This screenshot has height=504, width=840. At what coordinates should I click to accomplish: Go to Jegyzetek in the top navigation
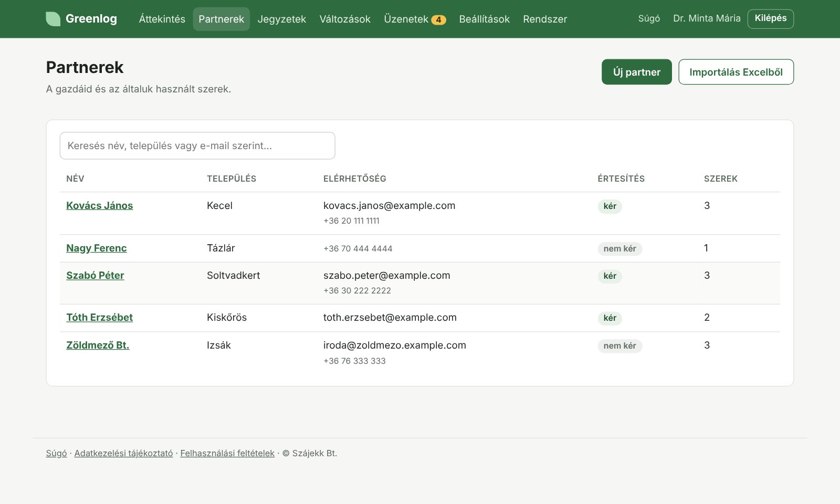point(281,19)
